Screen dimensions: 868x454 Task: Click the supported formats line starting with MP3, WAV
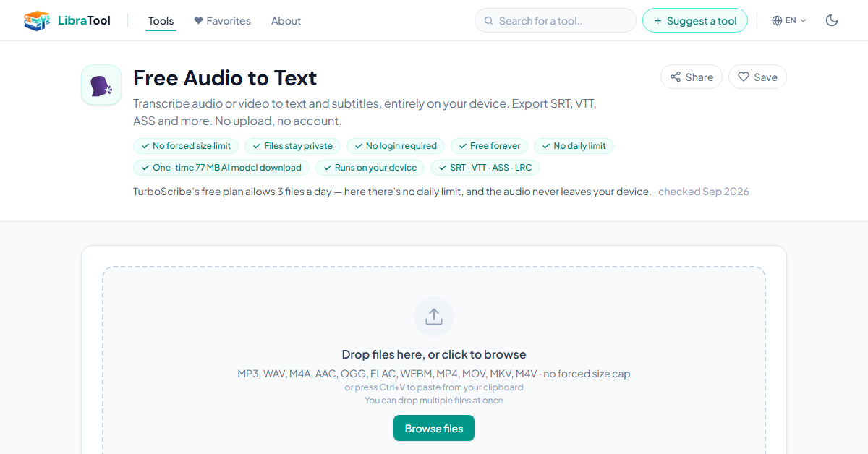(434, 374)
